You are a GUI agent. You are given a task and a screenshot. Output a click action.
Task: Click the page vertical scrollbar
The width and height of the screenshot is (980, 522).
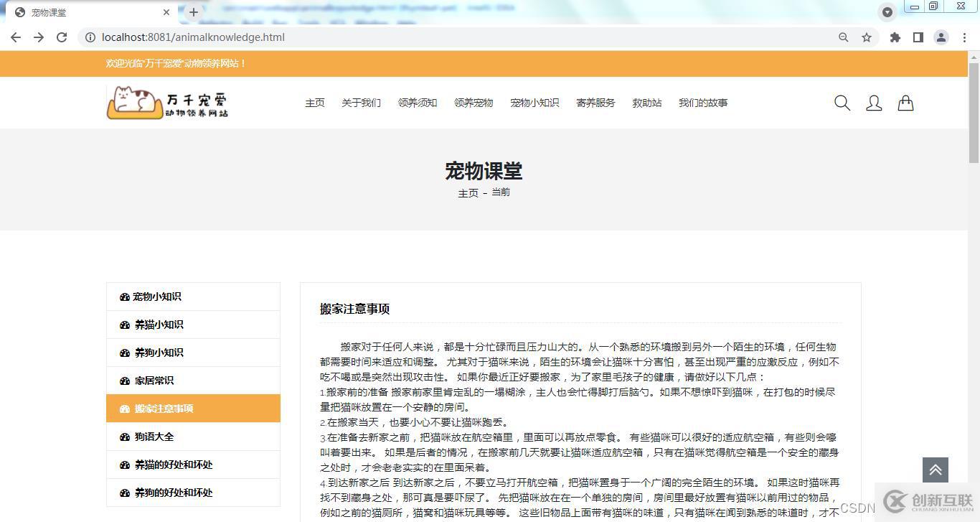tap(974, 287)
